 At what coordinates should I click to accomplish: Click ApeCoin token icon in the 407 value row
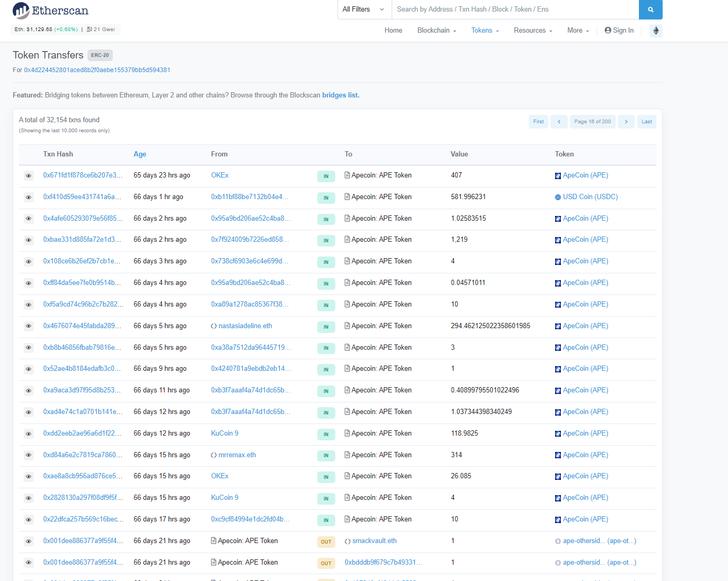[x=558, y=176]
